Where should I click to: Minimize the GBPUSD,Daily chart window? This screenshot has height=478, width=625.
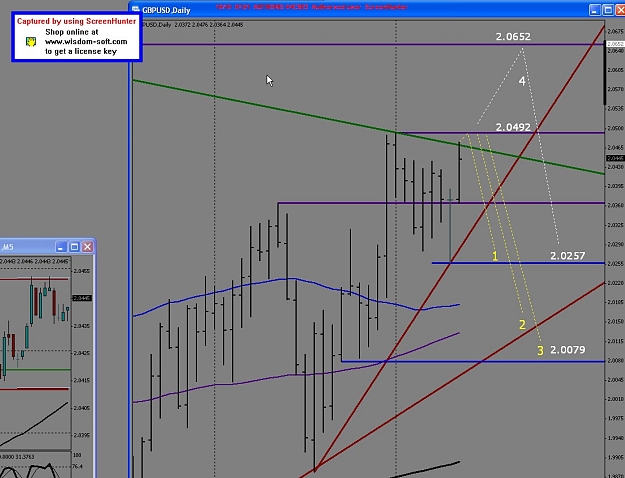(594, 10)
